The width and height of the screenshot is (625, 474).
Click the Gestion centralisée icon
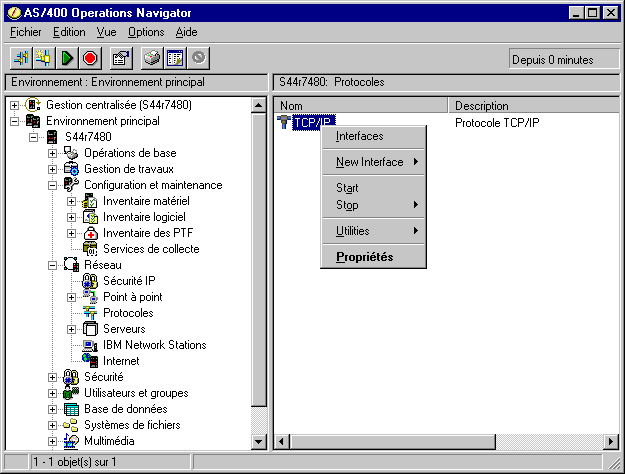click(x=33, y=105)
